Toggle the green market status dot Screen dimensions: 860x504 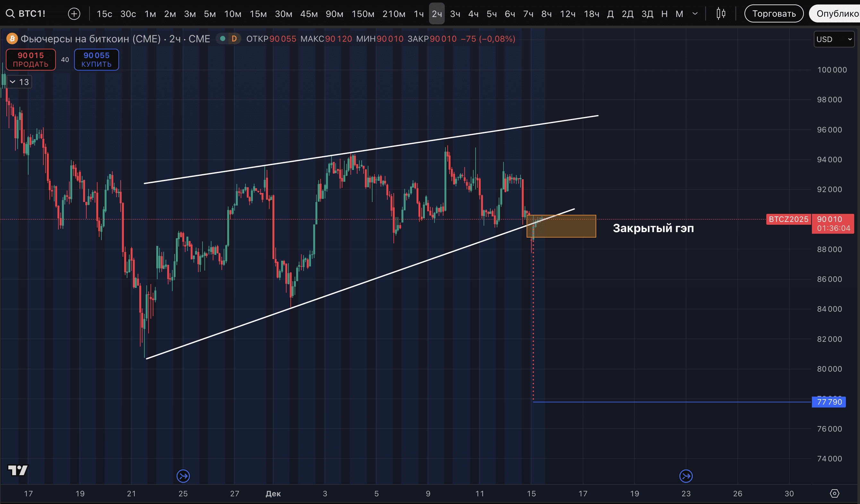coord(222,38)
